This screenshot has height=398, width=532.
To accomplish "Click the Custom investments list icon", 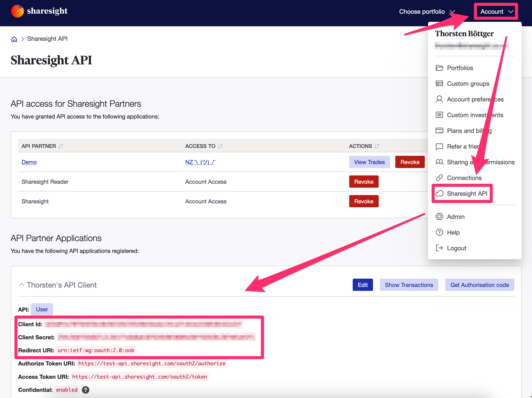I will [439, 115].
